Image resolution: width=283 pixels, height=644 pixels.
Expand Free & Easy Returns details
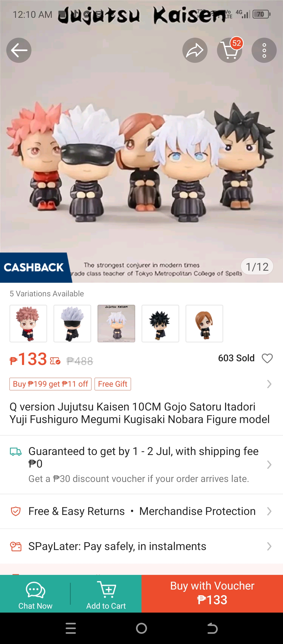[x=141, y=511]
